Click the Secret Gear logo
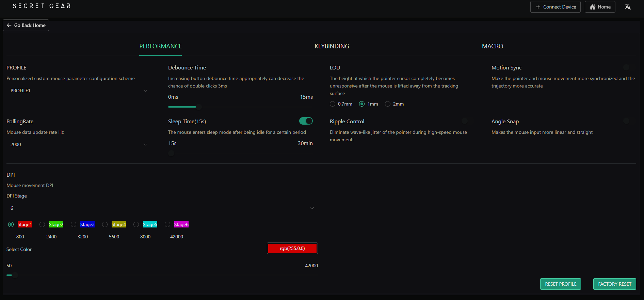This screenshot has height=300, width=644. (x=42, y=6)
